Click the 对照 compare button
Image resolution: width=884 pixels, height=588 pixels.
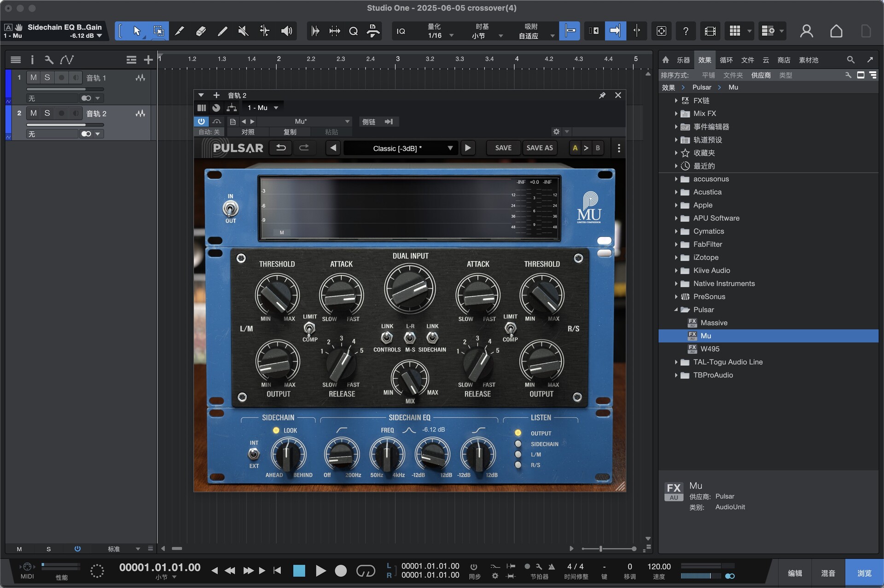coord(248,132)
